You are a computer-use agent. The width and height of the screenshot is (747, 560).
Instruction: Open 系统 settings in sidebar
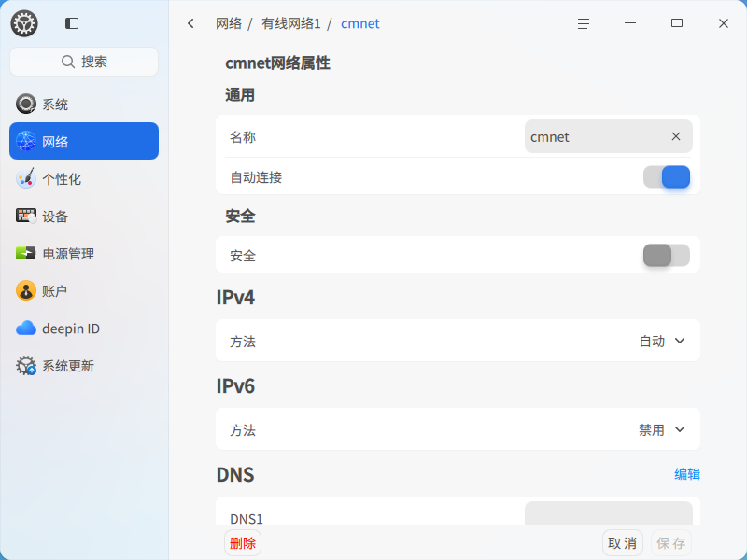point(84,104)
